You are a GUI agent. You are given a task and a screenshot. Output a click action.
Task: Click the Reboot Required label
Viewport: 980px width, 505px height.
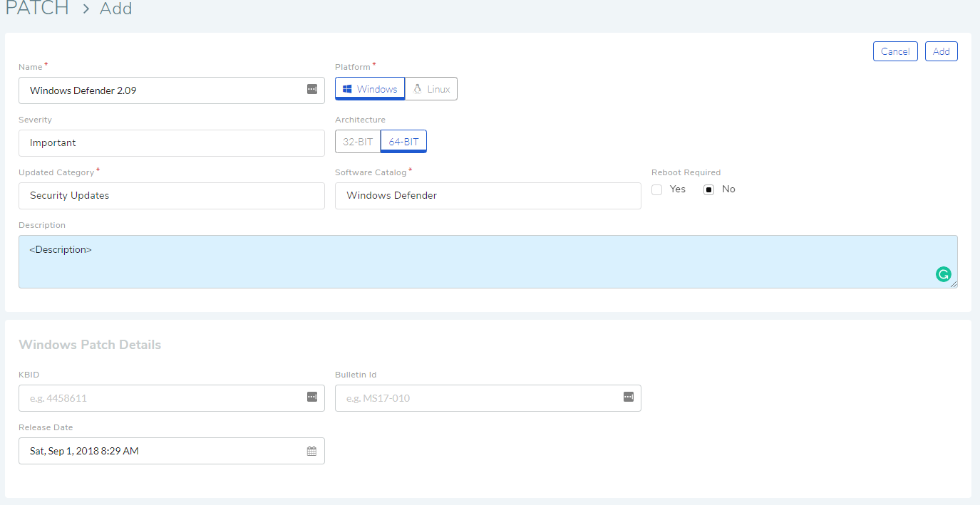pyautogui.click(x=686, y=172)
